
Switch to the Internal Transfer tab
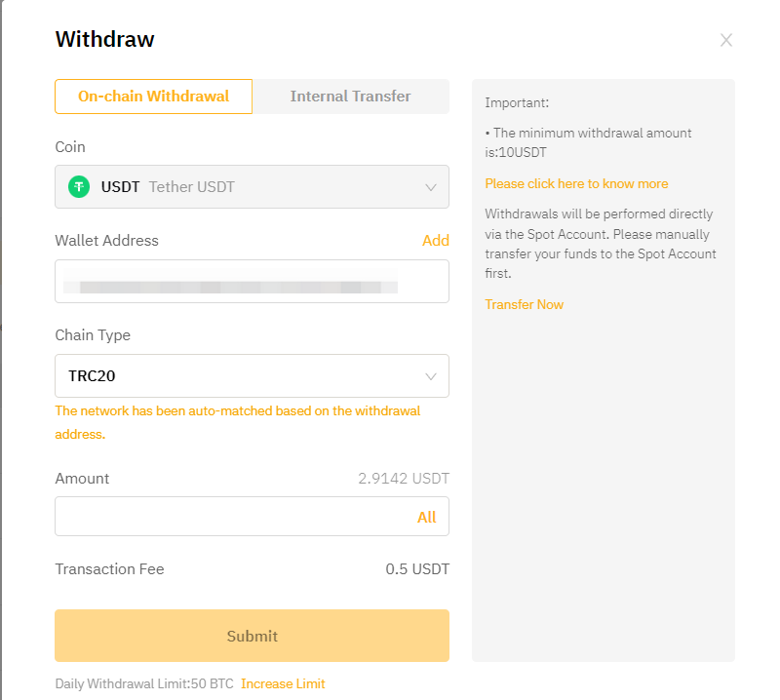[x=350, y=97]
